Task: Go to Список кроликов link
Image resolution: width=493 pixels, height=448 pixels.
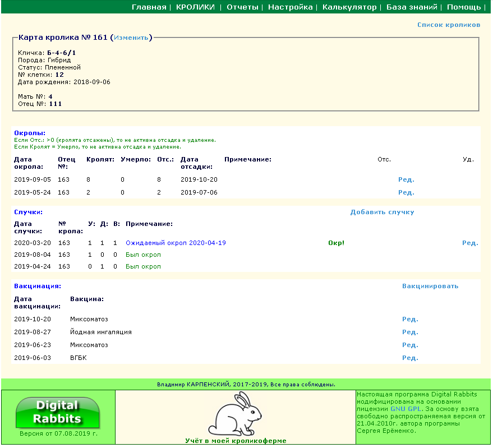Action: [x=449, y=25]
